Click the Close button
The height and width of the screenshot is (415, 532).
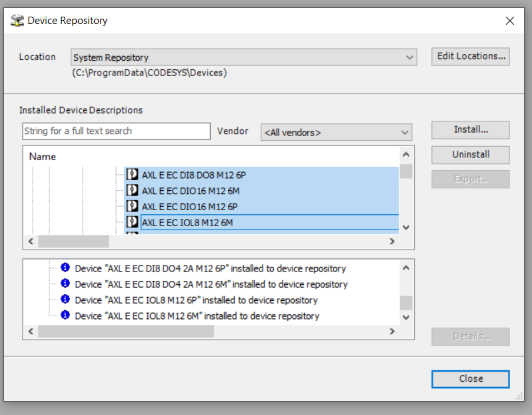point(471,379)
